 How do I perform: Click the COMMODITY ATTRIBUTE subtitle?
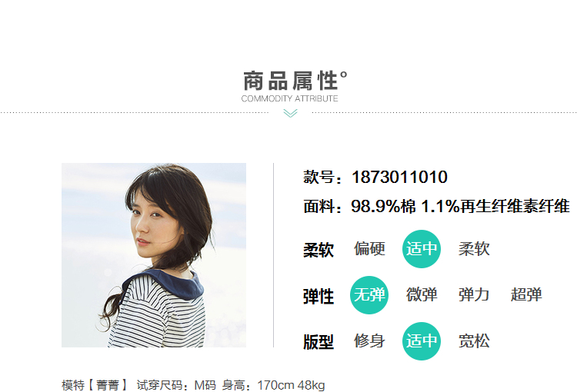pos(289,98)
